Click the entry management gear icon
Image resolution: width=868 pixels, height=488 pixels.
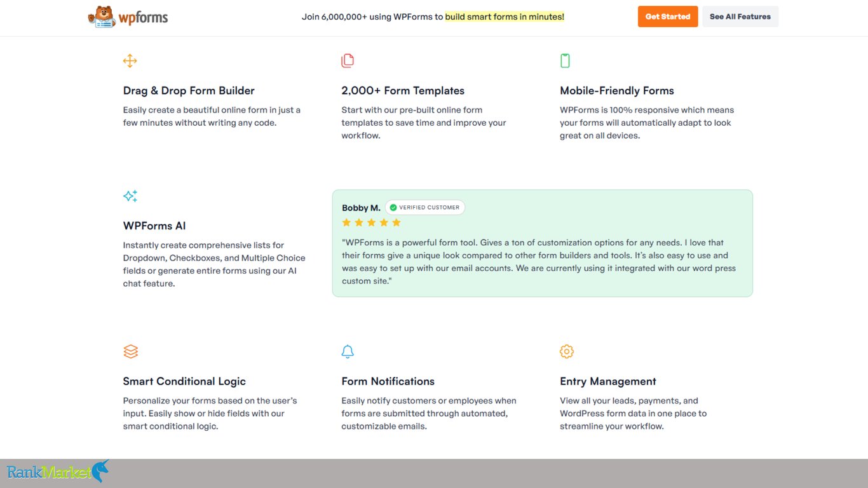[x=567, y=351]
